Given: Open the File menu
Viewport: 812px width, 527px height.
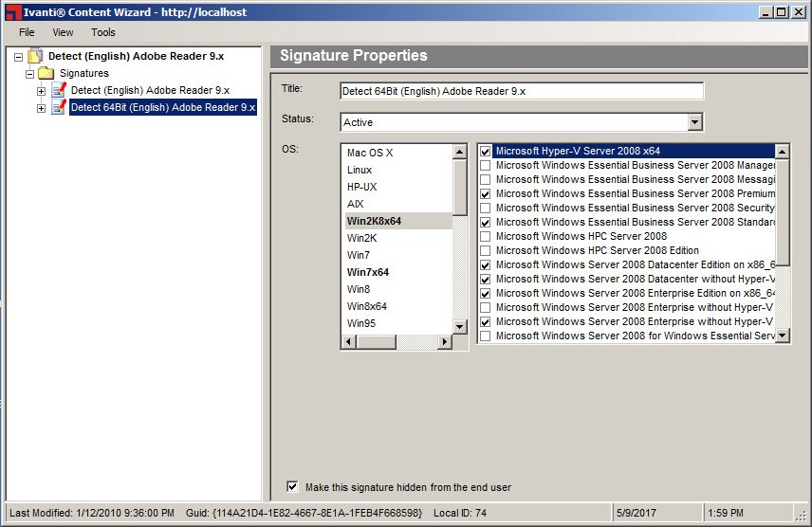Looking at the screenshot, I should coord(27,32).
